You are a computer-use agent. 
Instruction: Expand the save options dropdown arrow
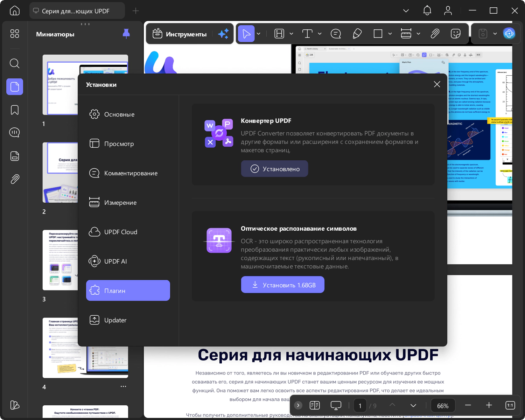pos(495,34)
